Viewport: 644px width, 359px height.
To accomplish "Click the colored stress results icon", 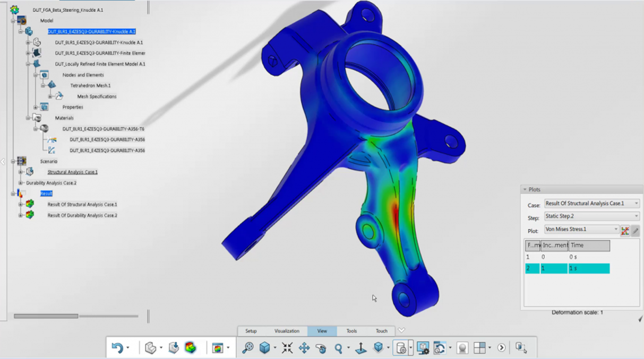I will pyautogui.click(x=190, y=348).
